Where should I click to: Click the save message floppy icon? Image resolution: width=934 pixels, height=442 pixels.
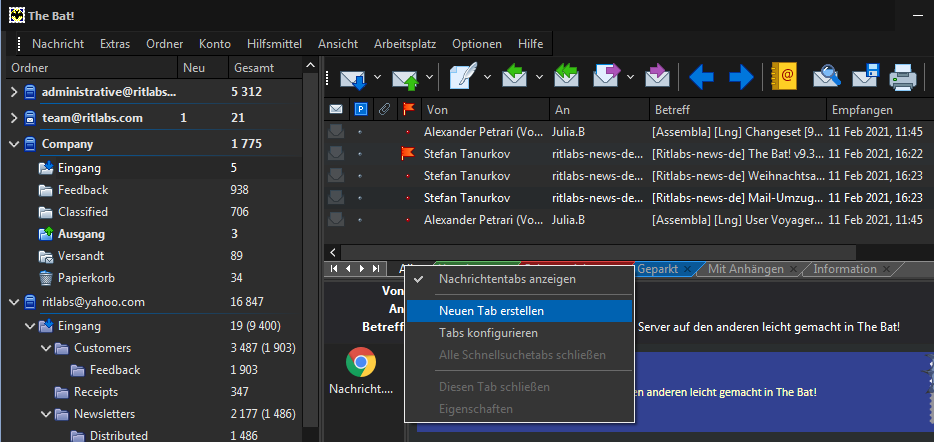[866, 76]
